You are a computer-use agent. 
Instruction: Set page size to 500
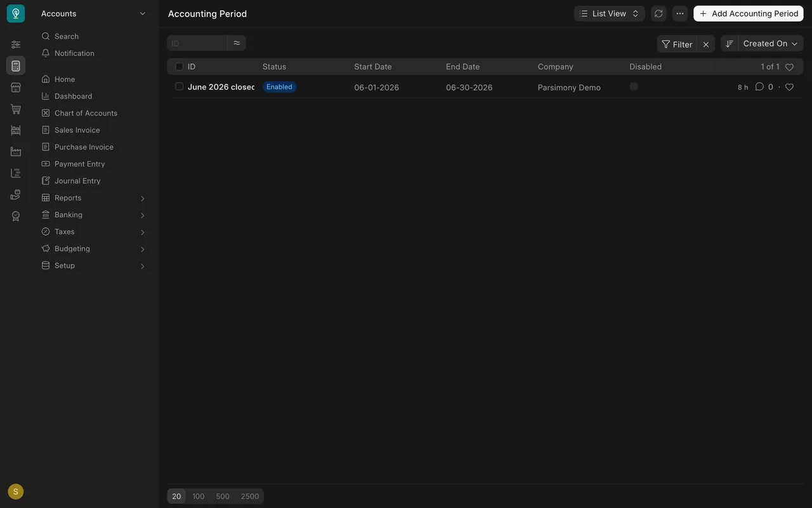[223, 497]
